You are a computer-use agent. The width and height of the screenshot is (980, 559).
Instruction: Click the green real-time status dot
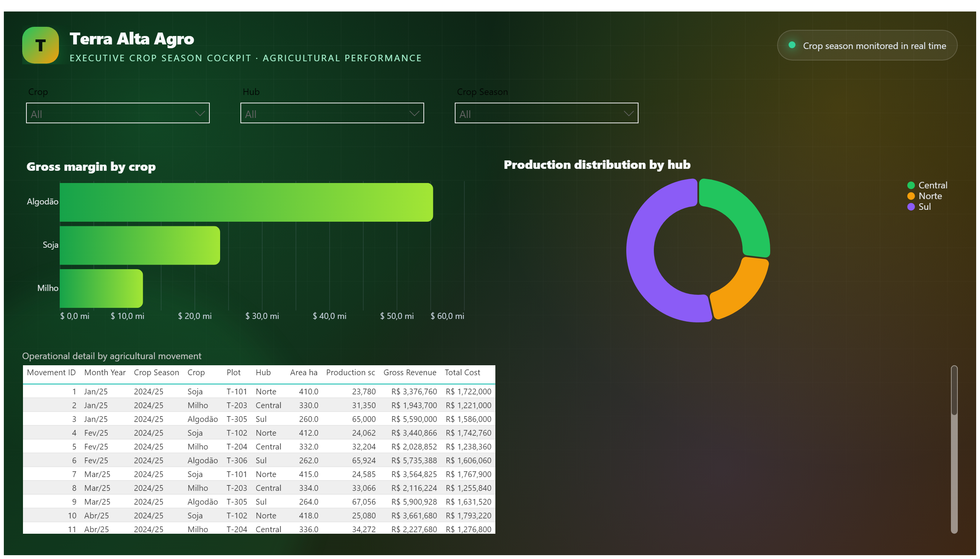[792, 45]
